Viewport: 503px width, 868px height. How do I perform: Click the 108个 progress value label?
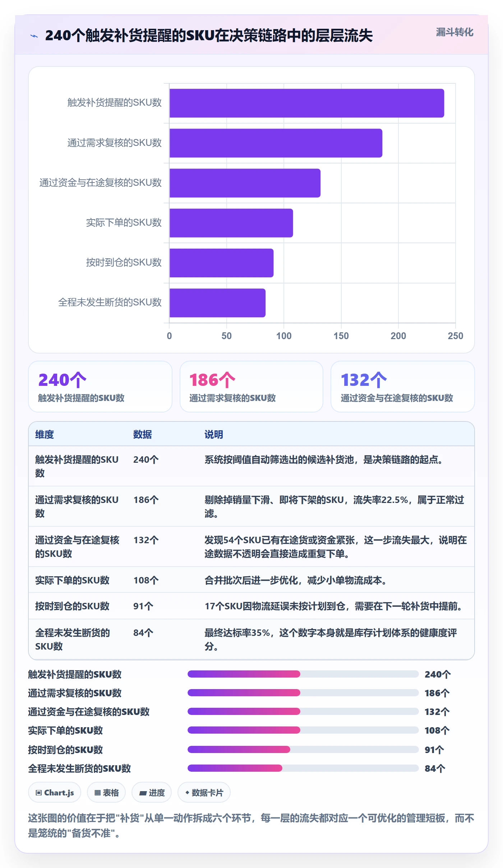tap(437, 730)
